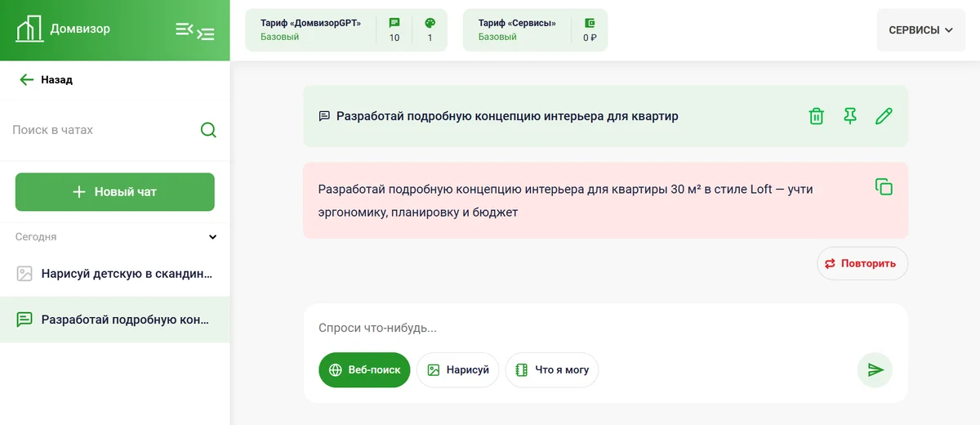Open the СЕРВИСЫ dropdown menu
Viewport: 980px width, 425px height.
(x=920, y=30)
